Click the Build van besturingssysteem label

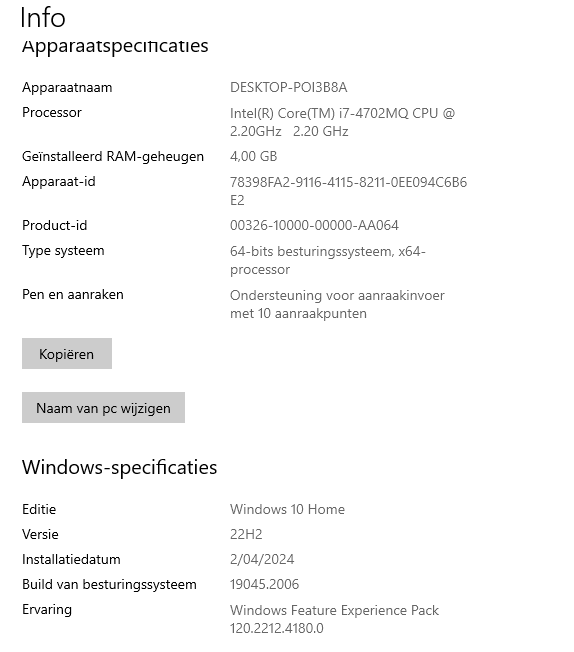(109, 584)
